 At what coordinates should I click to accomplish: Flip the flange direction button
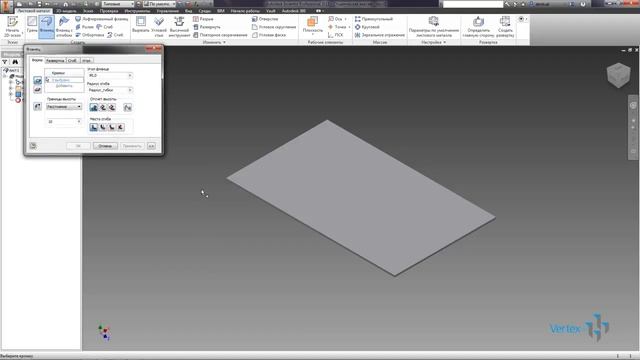[x=38, y=107]
